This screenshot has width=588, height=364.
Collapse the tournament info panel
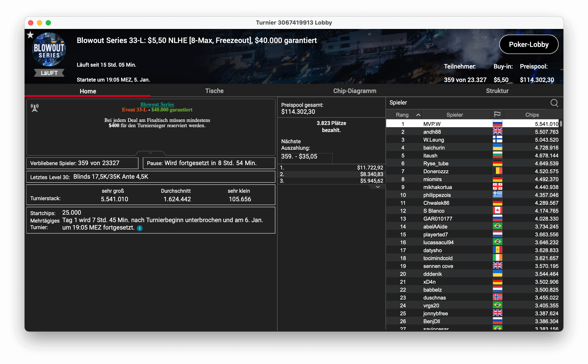click(x=150, y=153)
